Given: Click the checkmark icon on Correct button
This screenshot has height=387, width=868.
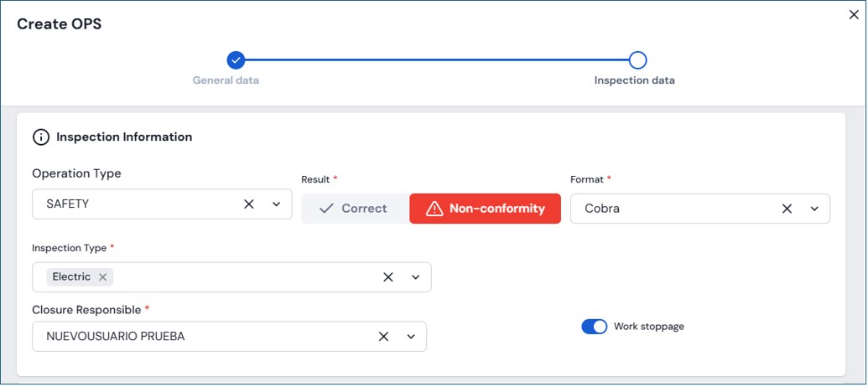Looking at the screenshot, I should click(327, 209).
